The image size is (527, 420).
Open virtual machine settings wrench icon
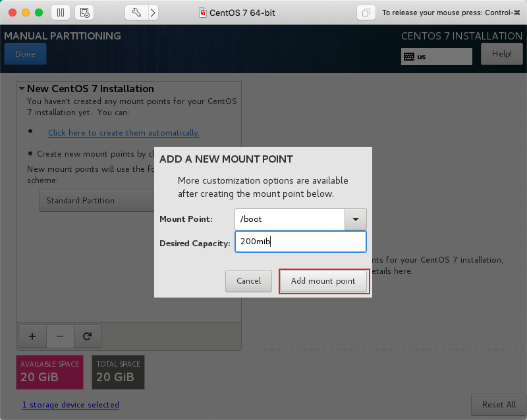coord(136,13)
